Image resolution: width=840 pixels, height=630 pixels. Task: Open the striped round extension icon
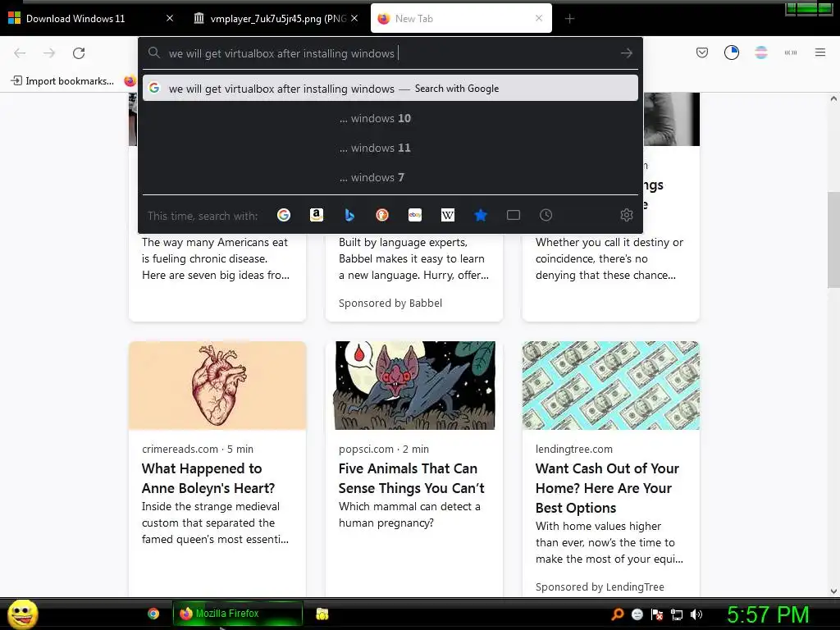coord(760,52)
